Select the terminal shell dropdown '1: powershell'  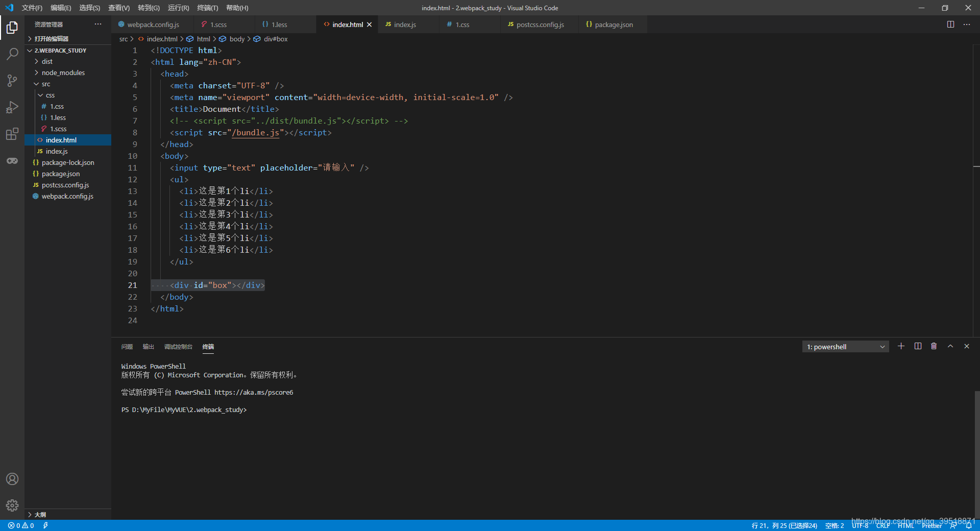[x=845, y=347]
